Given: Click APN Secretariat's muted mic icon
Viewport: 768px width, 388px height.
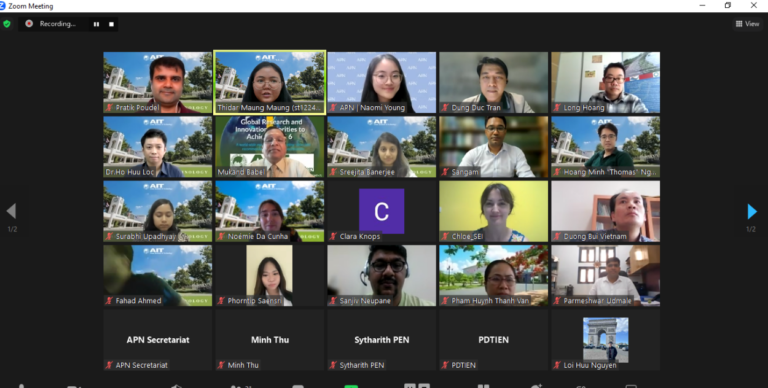Looking at the screenshot, I should point(109,365).
